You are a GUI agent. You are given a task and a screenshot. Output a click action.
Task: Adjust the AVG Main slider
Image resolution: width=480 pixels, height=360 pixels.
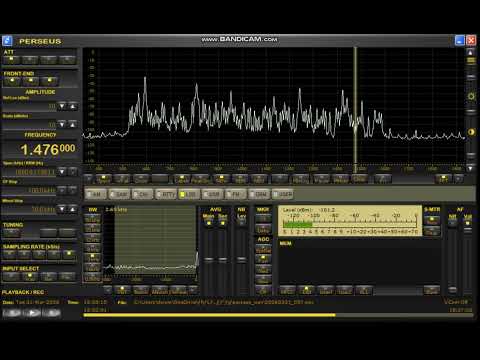(x=209, y=259)
